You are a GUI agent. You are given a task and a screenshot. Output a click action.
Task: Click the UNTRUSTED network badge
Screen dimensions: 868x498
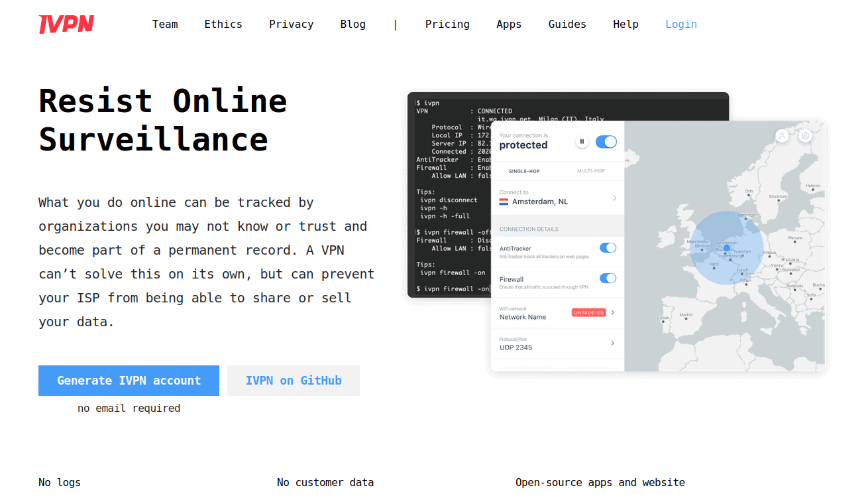[589, 312]
